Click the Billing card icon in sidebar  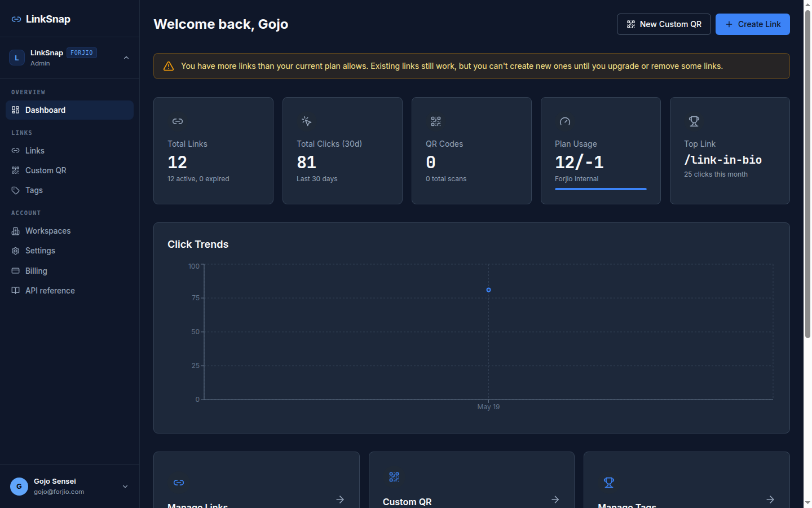15,271
